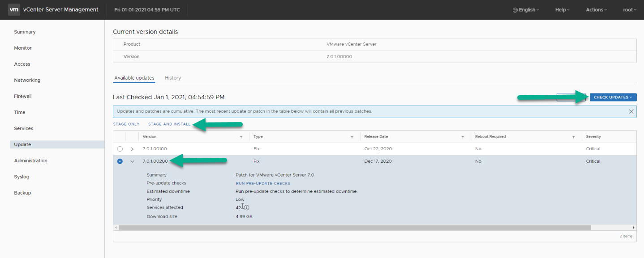
Task: Go to the Backup page
Action: [x=22, y=193]
